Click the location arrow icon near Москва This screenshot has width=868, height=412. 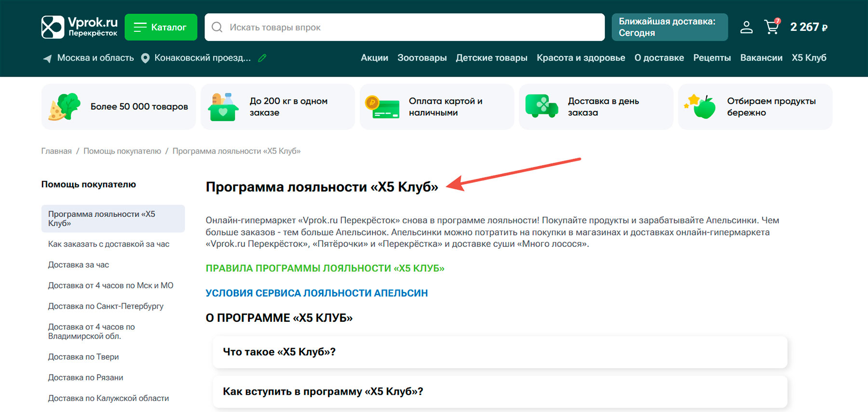pyautogui.click(x=47, y=58)
